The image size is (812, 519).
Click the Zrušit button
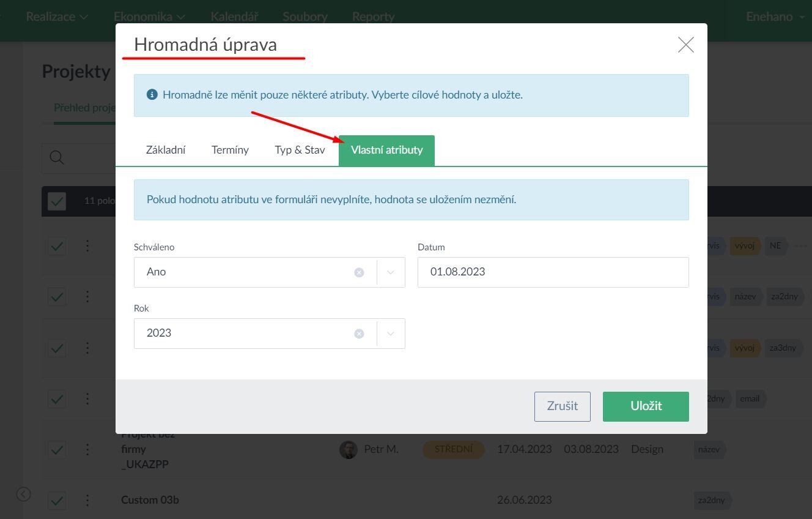pos(562,406)
